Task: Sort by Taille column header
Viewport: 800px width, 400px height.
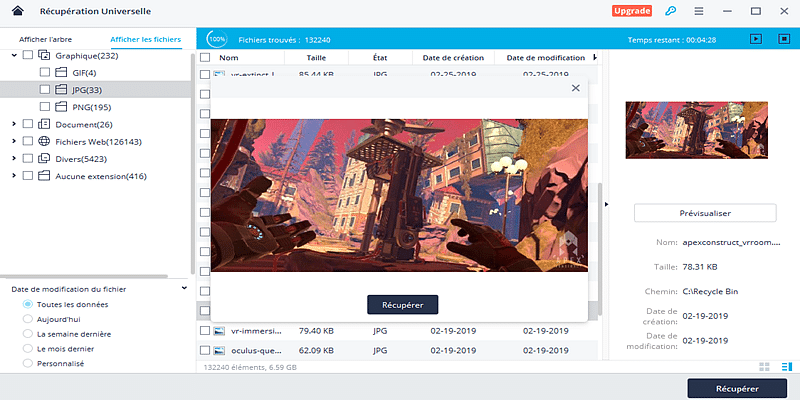Action: coord(316,58)
